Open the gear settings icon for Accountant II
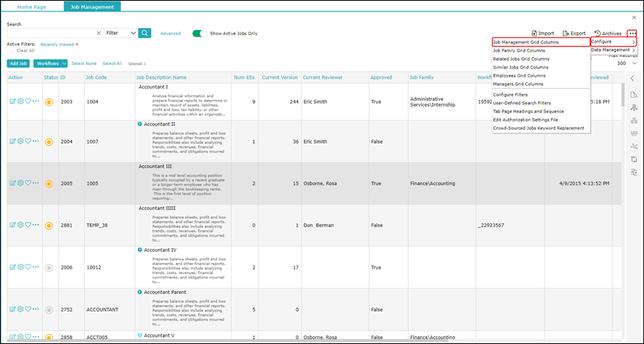The image size is (644, 344). point(21,142)
